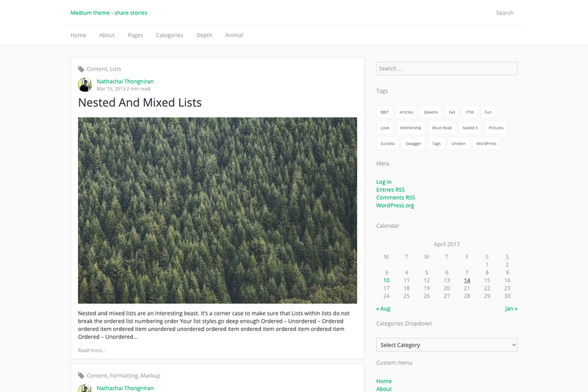588x392 pixels.
Task: Select the Must Read tag
Action: [x=442, y=128]
